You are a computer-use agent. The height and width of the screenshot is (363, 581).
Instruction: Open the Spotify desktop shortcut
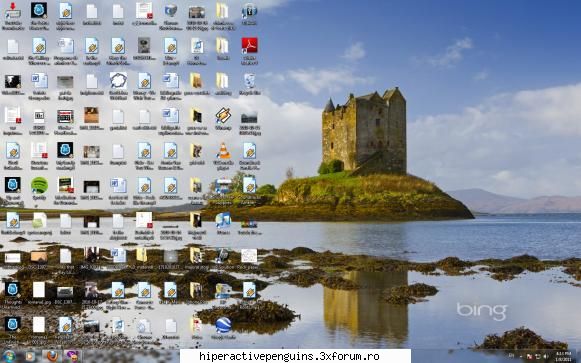point(39,185)
